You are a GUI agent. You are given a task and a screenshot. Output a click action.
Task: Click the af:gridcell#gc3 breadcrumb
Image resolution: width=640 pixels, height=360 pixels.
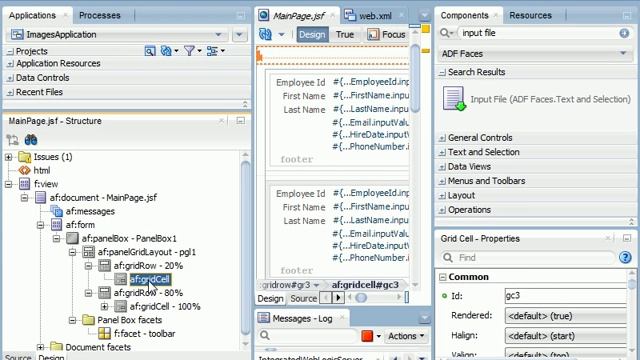(x=365, y=285)
